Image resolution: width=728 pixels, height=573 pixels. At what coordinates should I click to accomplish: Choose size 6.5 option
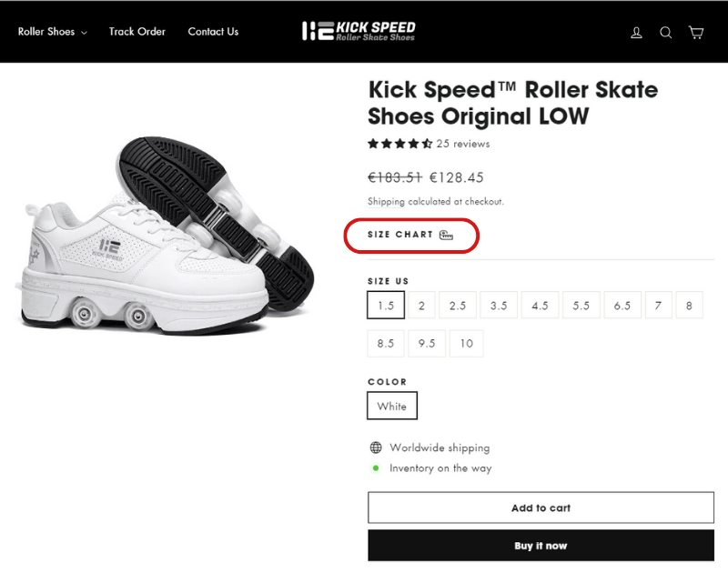pyautogui.click(x=622, y=306)
